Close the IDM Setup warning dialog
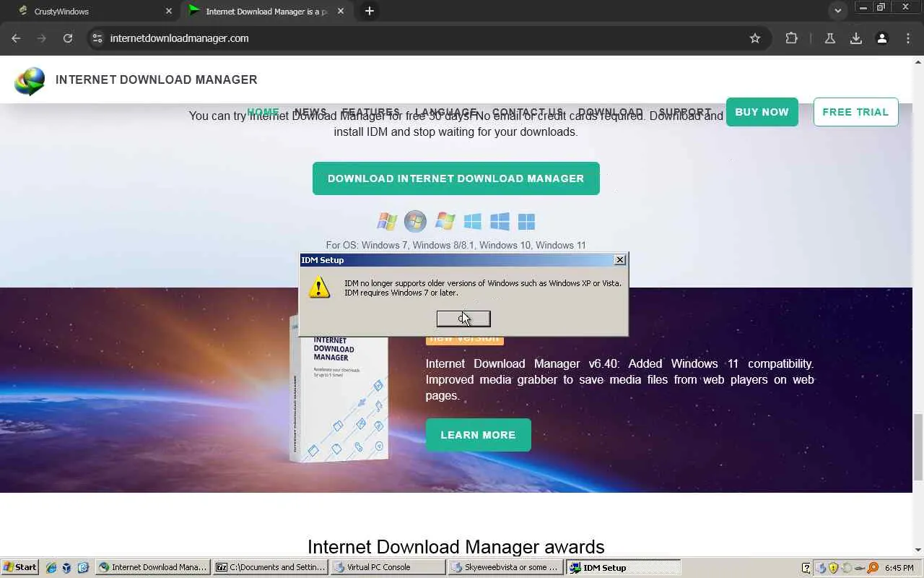The width and height of the screenshot is (924, 578). click(619, 260)
